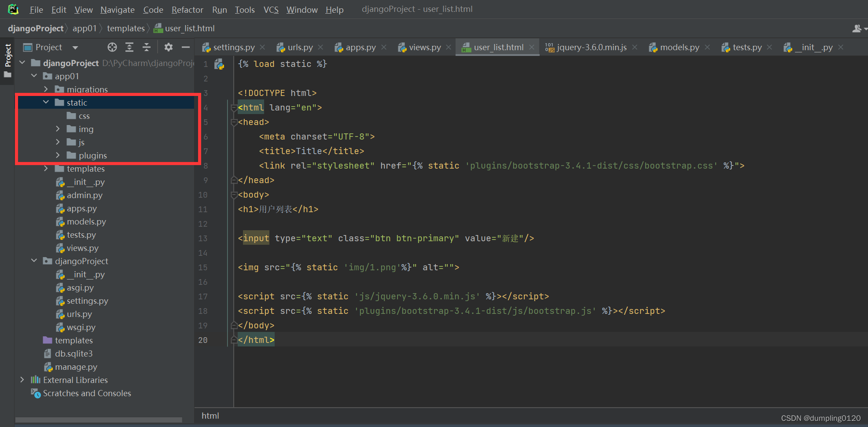This screenshot has width=868, height=427.
Task: Click app01 in breadcrumb navigation bar
Action: point(85,29)
